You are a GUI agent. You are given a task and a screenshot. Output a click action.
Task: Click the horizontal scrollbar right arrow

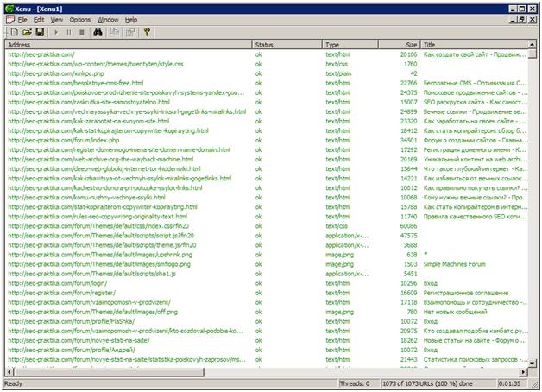tap(524, 372)
